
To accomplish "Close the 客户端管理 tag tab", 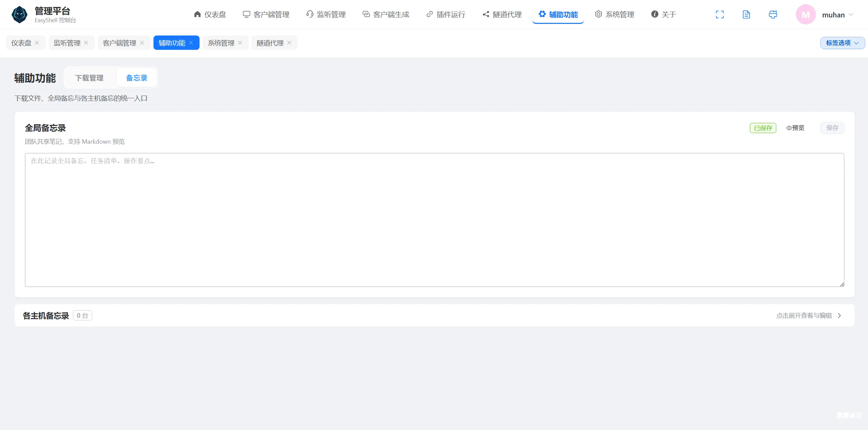I will pyautogui.click(x=142, y=43).
